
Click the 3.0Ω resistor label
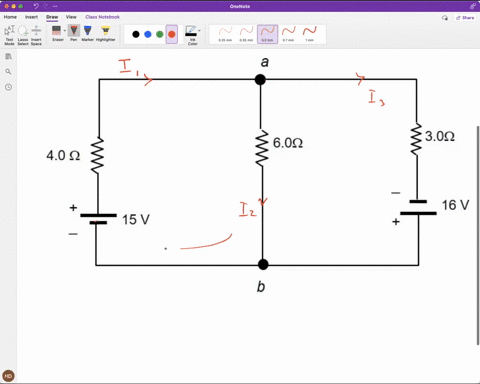(x=440, y=136)
